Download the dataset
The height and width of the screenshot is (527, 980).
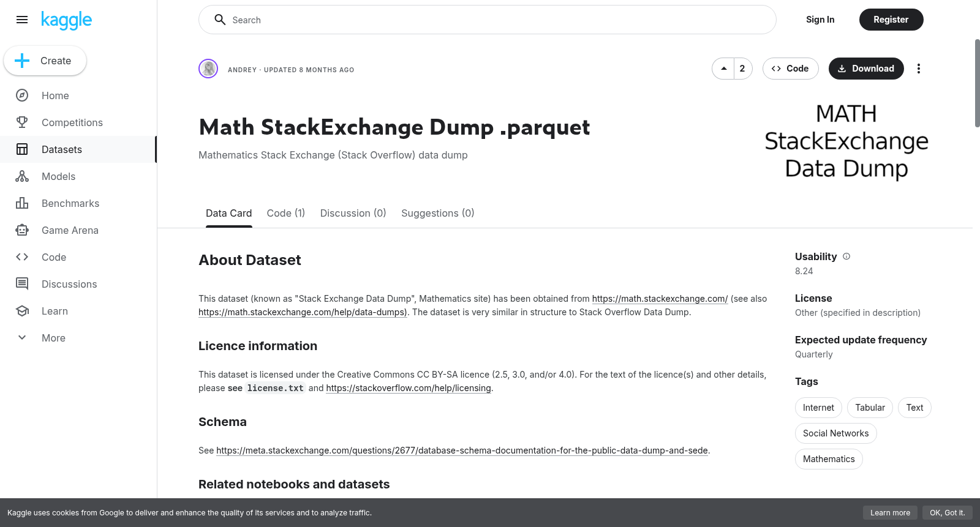tap(866, 69)
